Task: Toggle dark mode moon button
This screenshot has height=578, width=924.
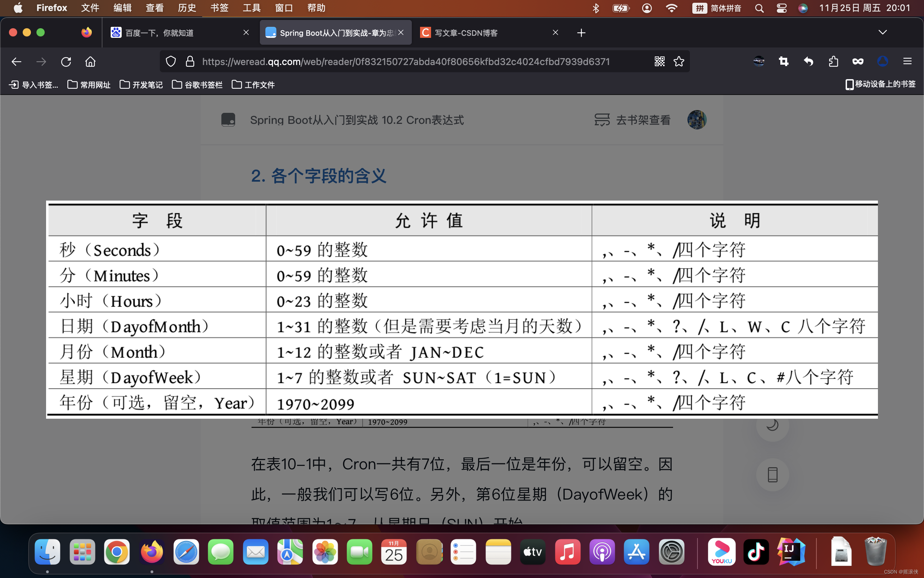Action: pos(772,425)
